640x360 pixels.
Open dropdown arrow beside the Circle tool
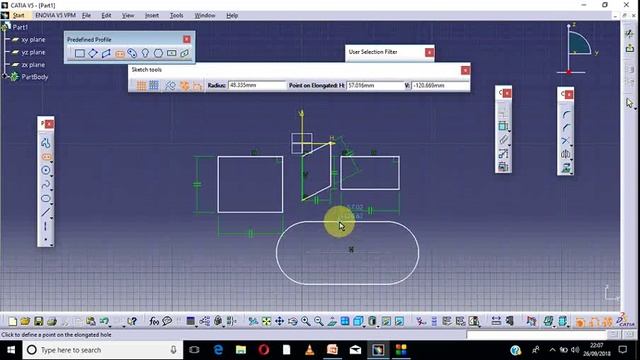pyautogui.click(x=51, y=176)
